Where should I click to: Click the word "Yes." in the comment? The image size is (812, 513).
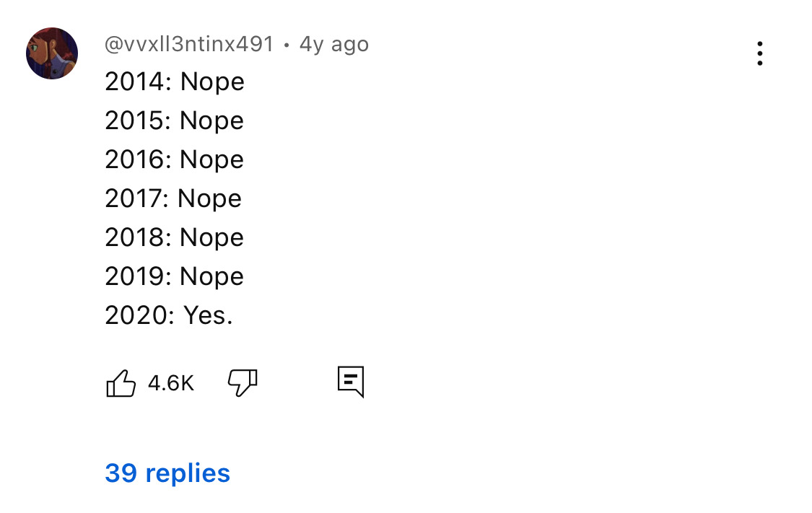point(208,316)
